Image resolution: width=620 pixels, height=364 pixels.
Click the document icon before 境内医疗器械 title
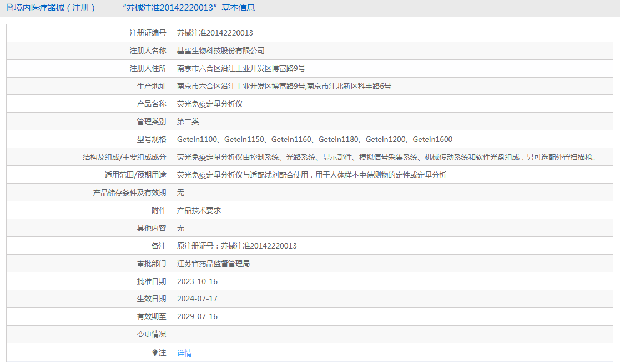pos(9,8)
